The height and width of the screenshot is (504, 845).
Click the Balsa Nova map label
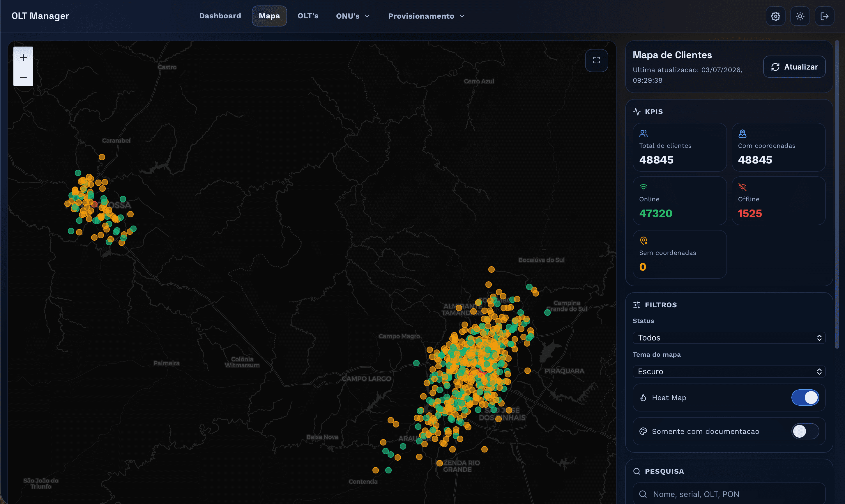(322, 437)
